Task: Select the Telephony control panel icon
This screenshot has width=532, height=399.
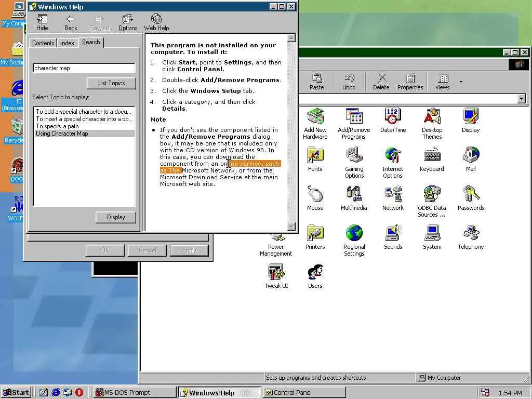Action: point(471,237)
